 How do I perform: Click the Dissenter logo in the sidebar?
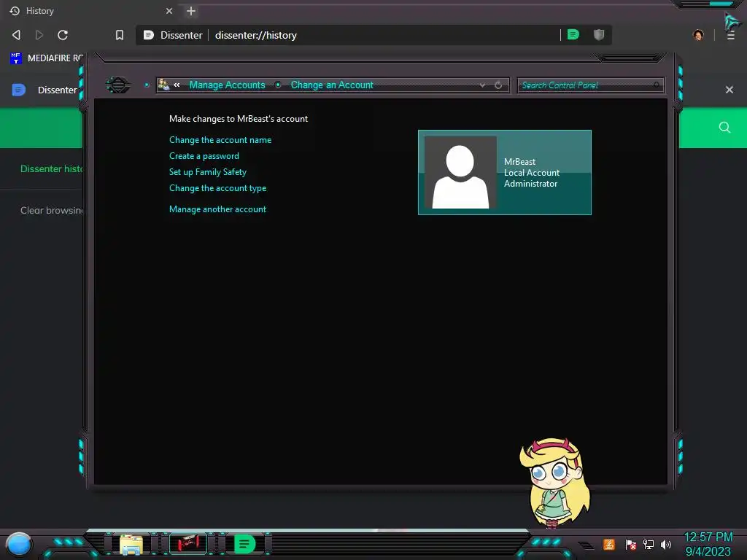coord(18,90)
